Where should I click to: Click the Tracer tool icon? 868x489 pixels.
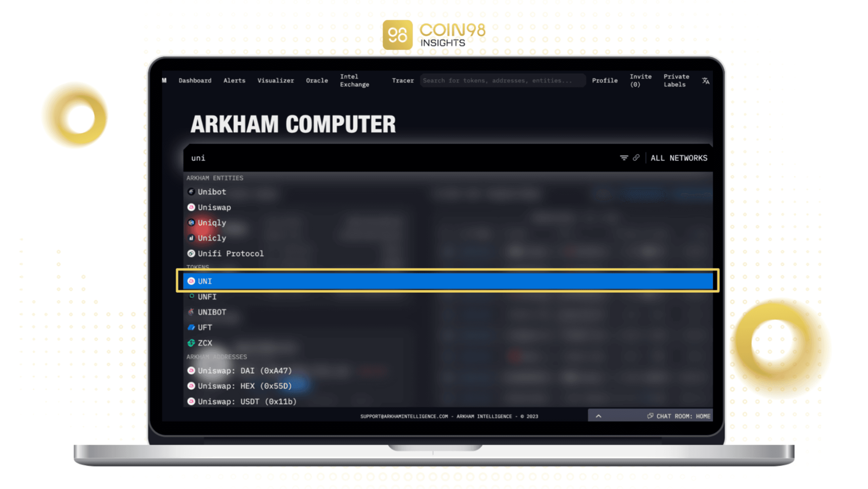tap(402, 80)
